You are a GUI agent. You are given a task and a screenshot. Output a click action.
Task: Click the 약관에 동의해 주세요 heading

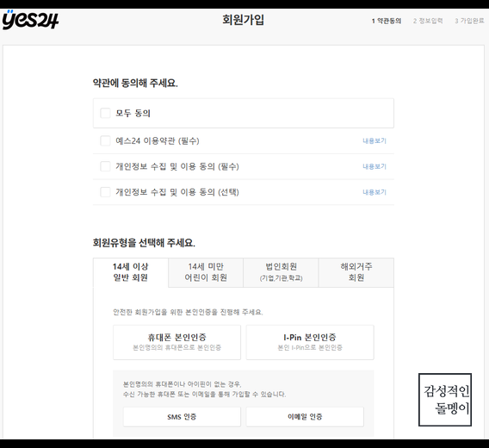point(135,83)
